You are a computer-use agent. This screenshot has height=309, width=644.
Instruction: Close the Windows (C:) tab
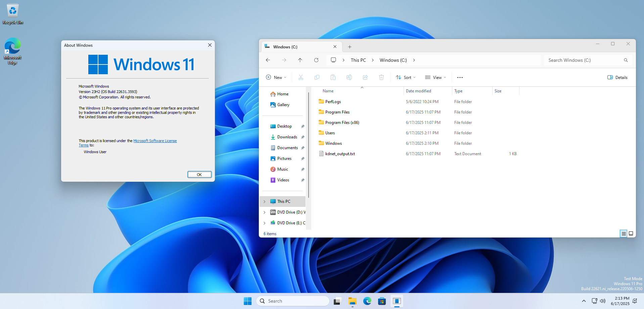(x=335, y=47)
